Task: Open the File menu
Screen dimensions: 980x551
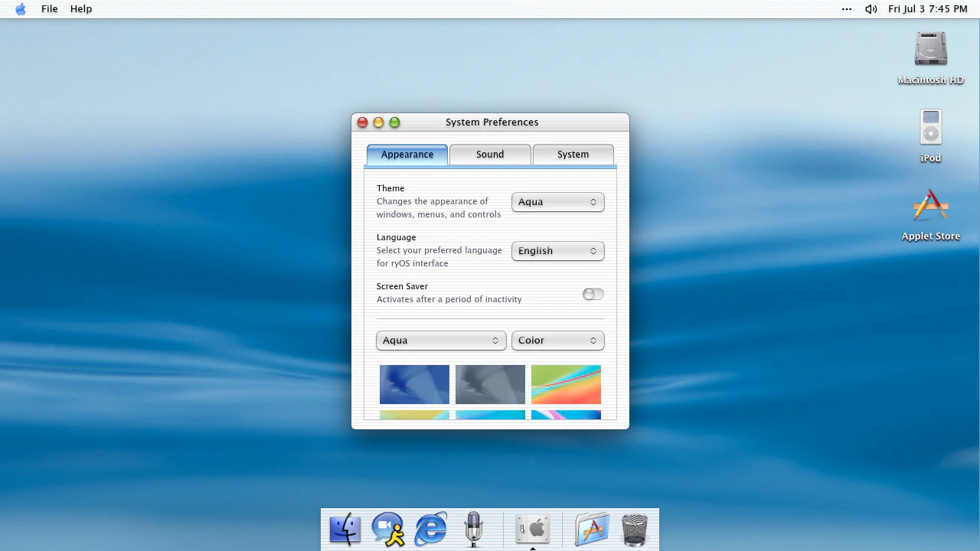Action: (50, 9)
